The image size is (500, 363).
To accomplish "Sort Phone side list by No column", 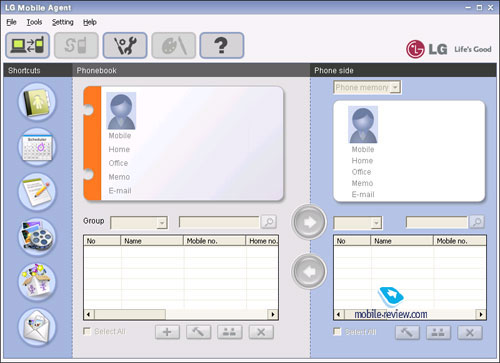I will [x=352, y=241].
